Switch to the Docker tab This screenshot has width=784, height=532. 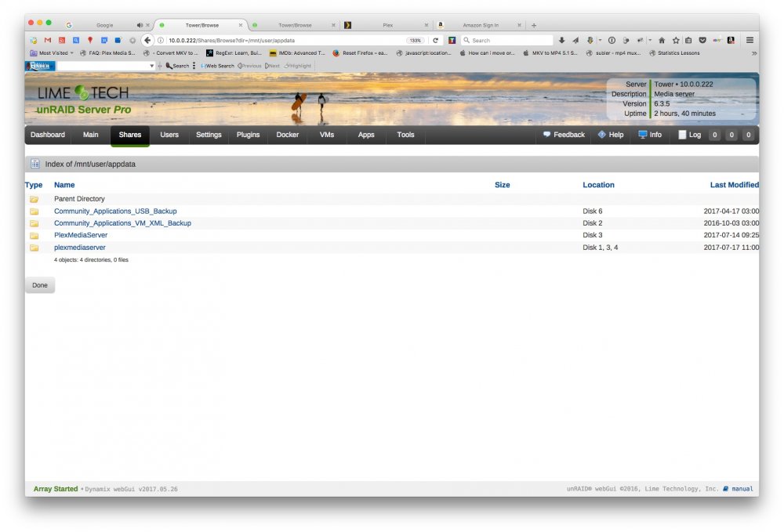tap(288, 135)
